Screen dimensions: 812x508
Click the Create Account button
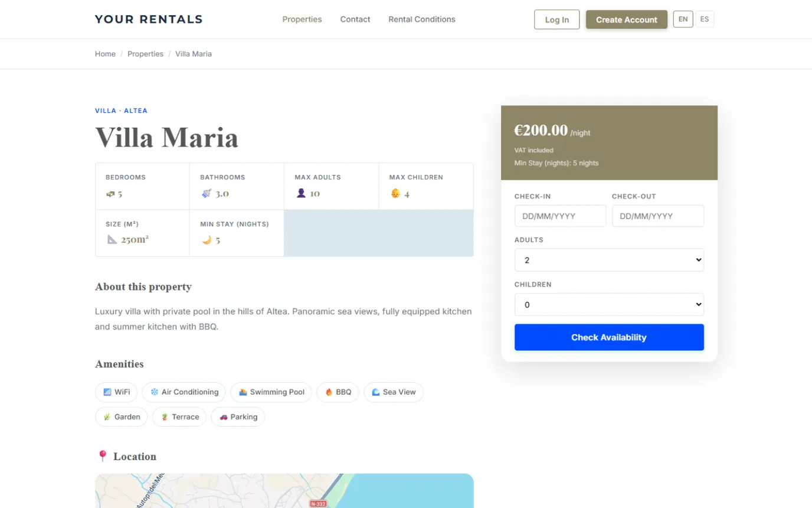point(627,19)
